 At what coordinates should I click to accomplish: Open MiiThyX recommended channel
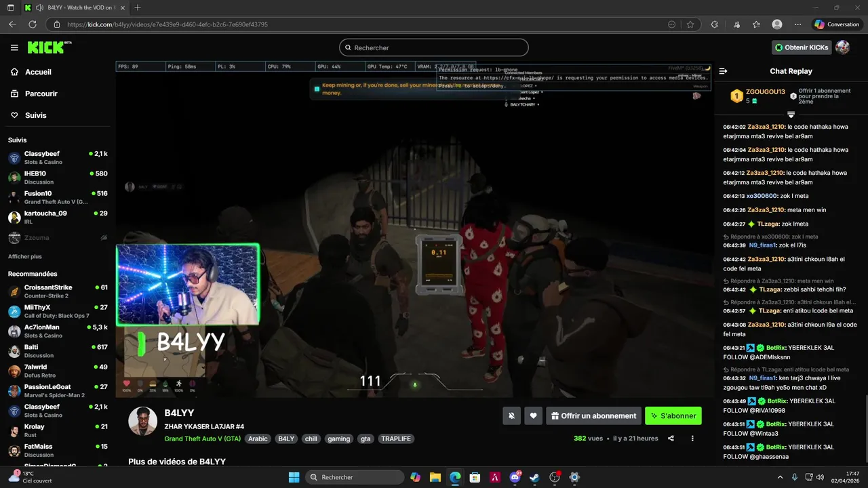[58, 311]
